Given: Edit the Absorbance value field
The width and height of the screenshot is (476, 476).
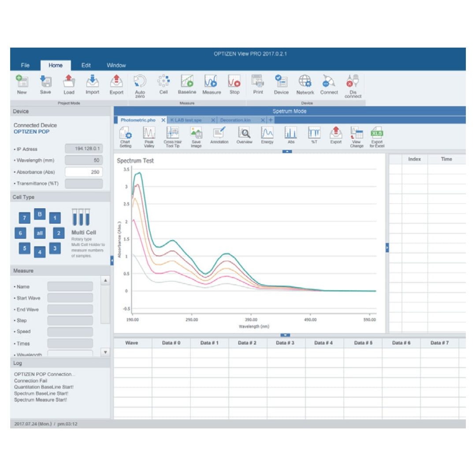Looking at the screenshot, I should pyautogui.click(x=85, y=172).
